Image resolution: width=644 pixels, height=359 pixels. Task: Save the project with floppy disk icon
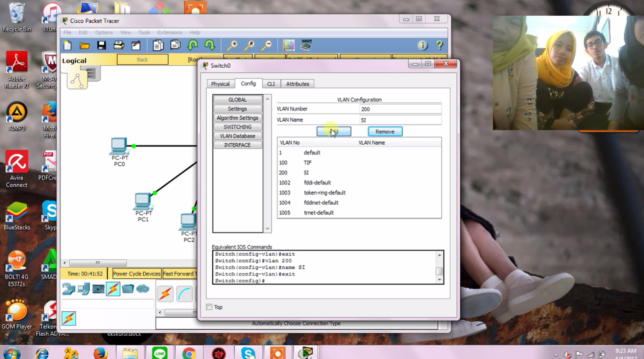101,46
